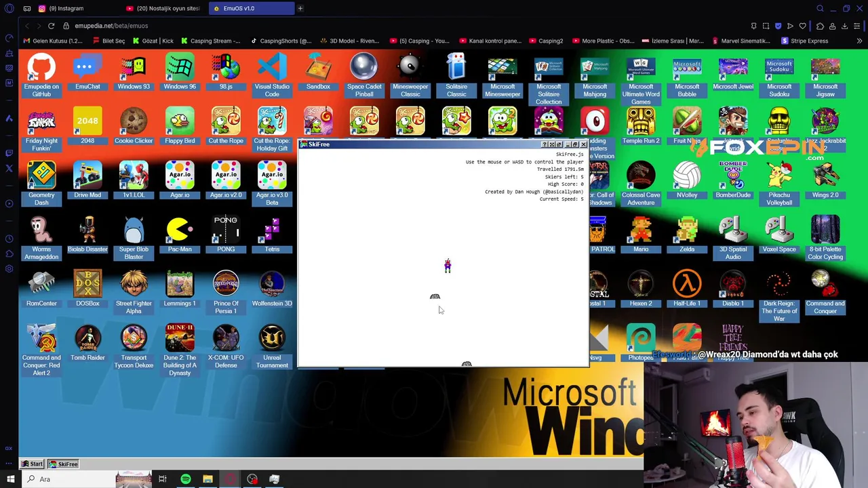Open Command and Conquer: Red Alert 2

[x=41, y=350]
